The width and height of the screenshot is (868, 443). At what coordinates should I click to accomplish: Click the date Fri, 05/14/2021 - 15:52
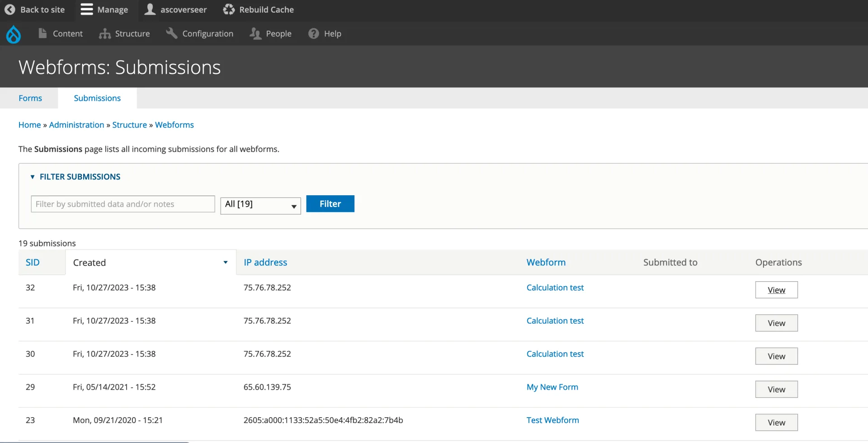point(114,387)
